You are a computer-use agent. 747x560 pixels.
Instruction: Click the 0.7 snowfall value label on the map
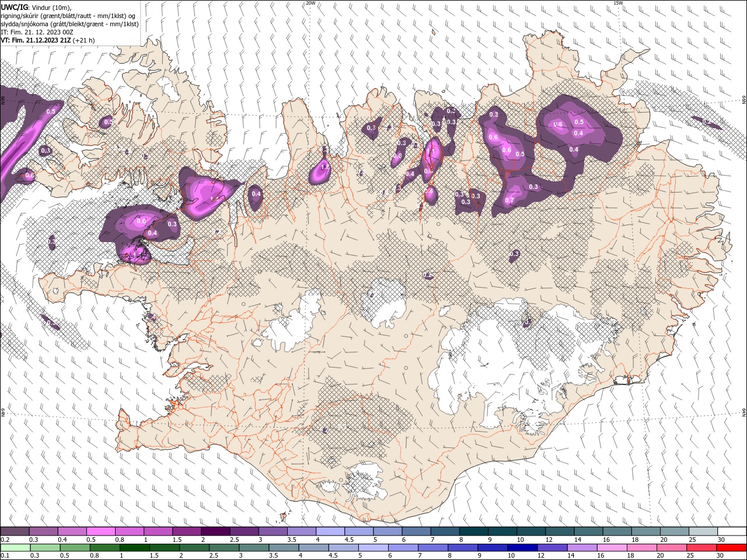tap(509, 201)
